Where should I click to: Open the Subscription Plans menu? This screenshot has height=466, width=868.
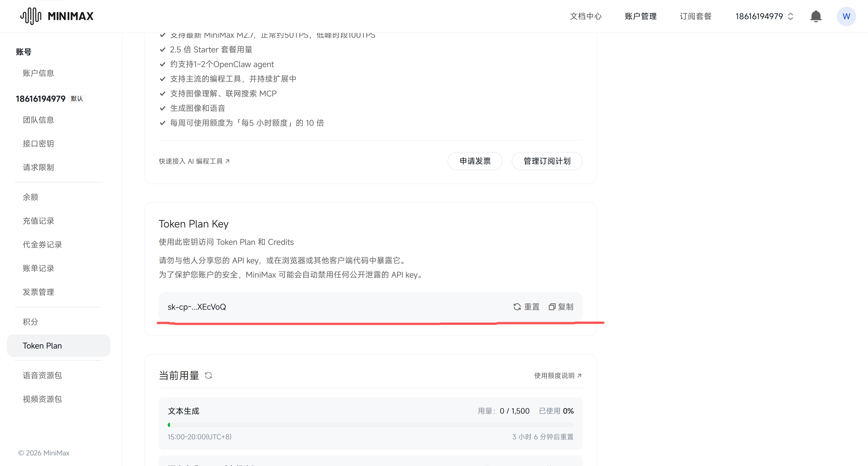pyautogui.click(x=696, y=16)
